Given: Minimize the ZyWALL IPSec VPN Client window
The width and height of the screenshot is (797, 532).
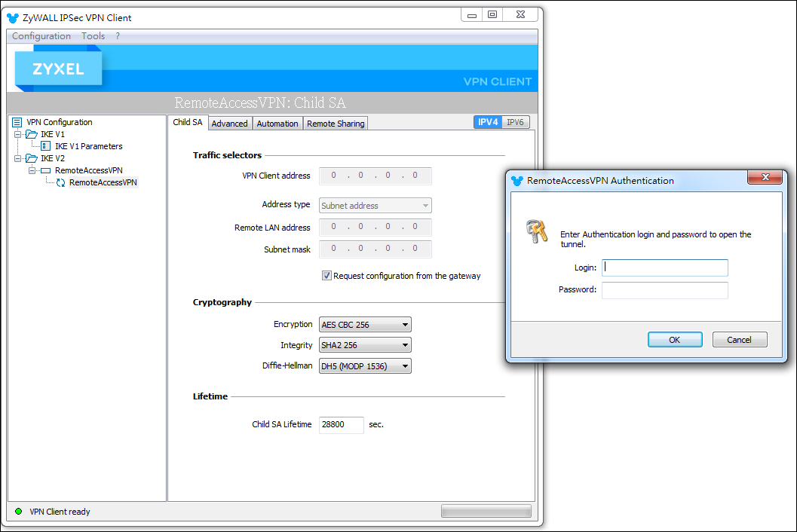Looking at the screenshot, I should coord(472,15).
